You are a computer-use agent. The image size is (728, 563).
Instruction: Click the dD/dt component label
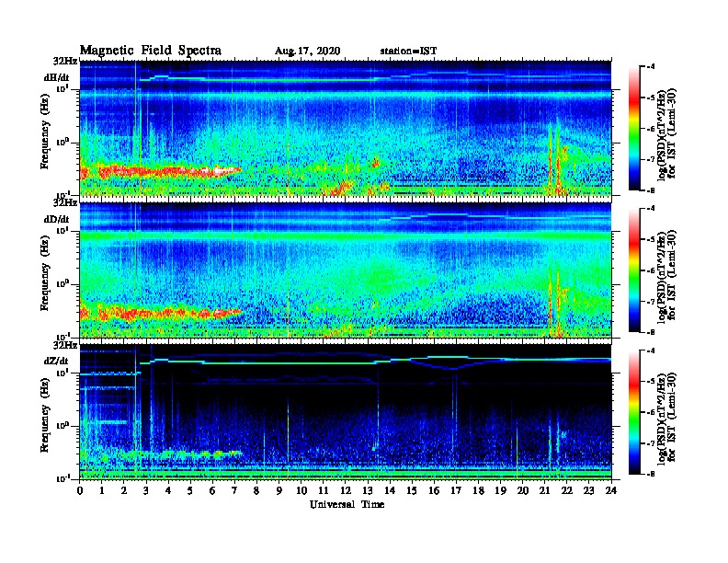(57, 219)
